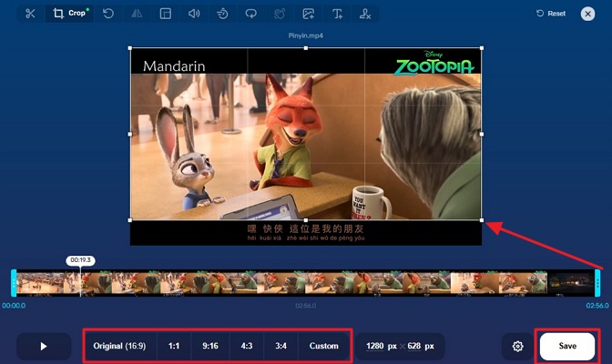Select the 3:4 aspect ratio
This screenshot has height=364, width=612.
[280, 346]
